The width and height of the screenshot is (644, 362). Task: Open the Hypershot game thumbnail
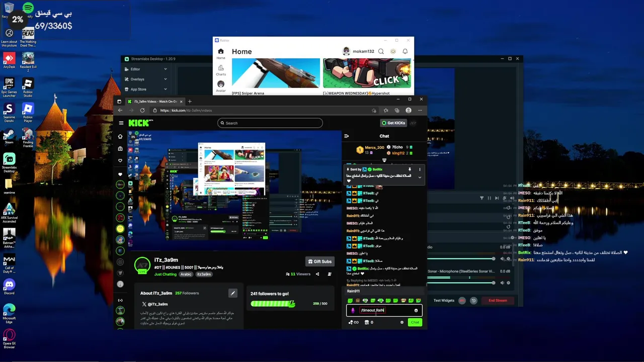tap(367, 73)
